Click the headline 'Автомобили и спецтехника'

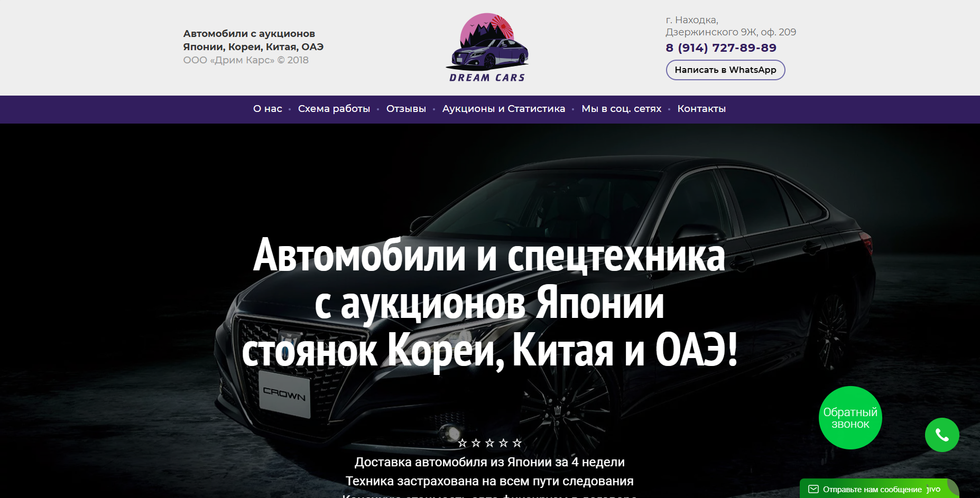[489, 256]
